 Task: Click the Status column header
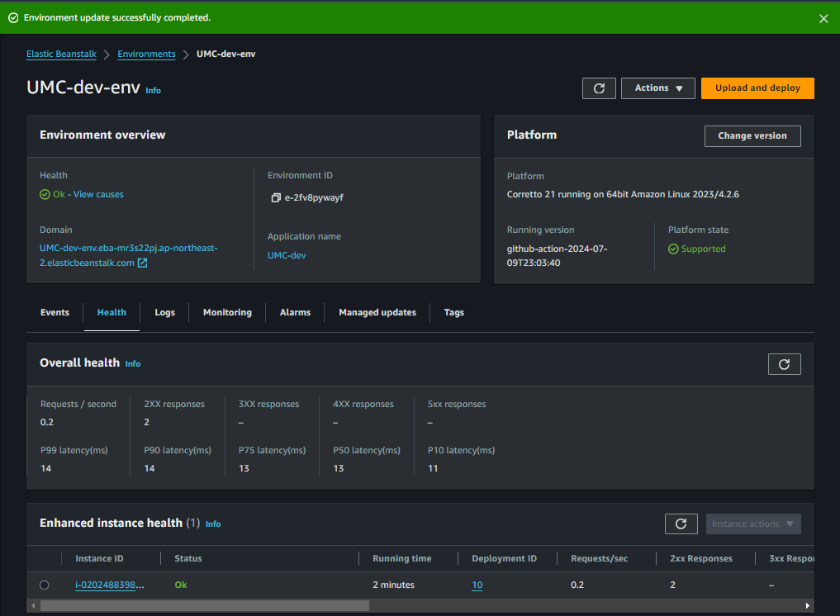click(188, 558)
